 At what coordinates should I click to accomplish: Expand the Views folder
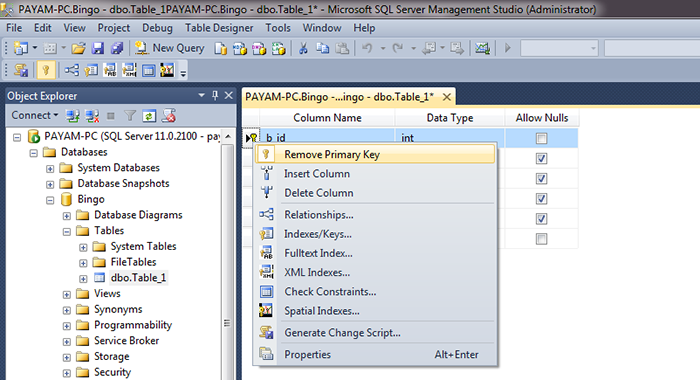tap(67, 295)
